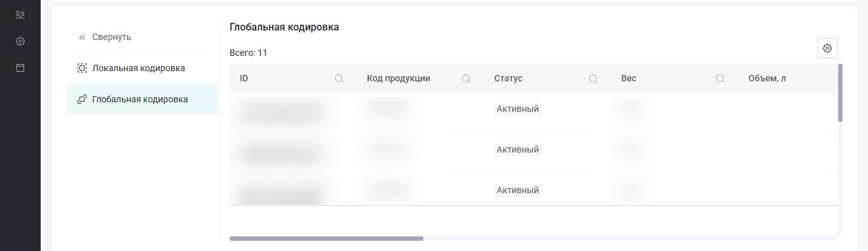This screenshot has width=868, height=251.
Task: Click the horizontal table scrollbar
Action: [326, 239]
